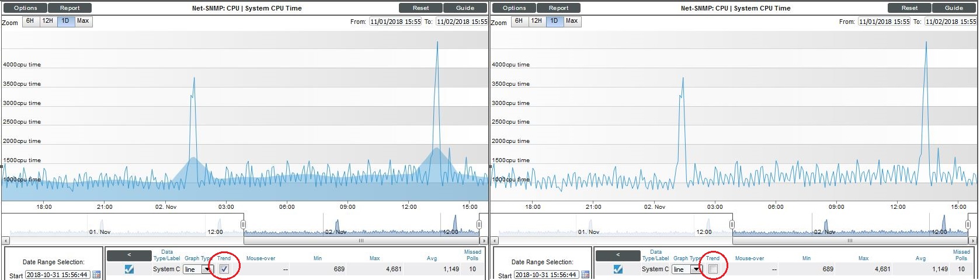Open the Guide in the right graph

(954, 8)
